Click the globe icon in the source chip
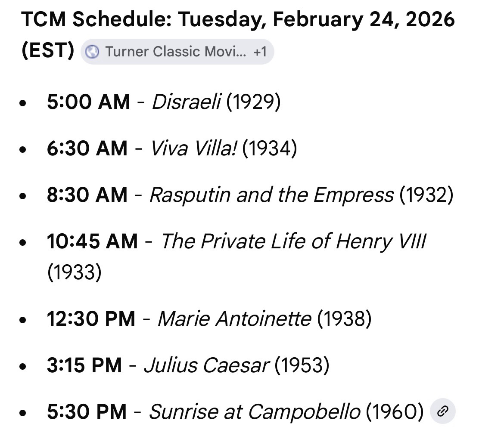 coord(93,52)
